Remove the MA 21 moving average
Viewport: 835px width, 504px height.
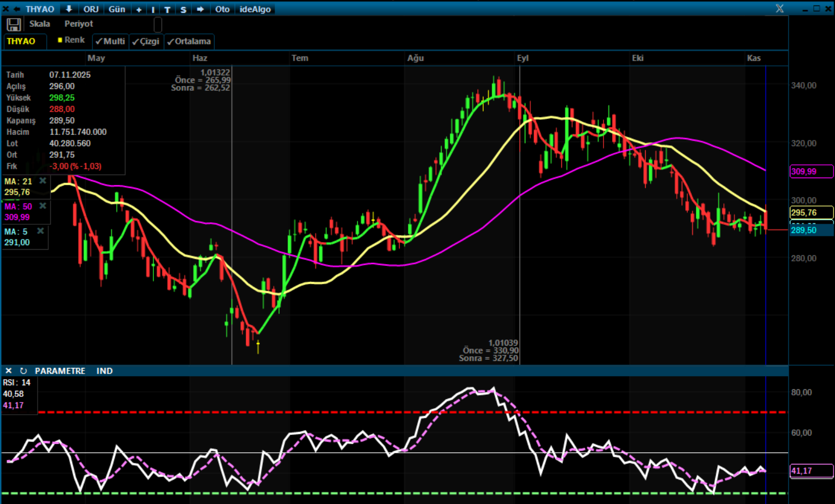(x=43, y=181)
